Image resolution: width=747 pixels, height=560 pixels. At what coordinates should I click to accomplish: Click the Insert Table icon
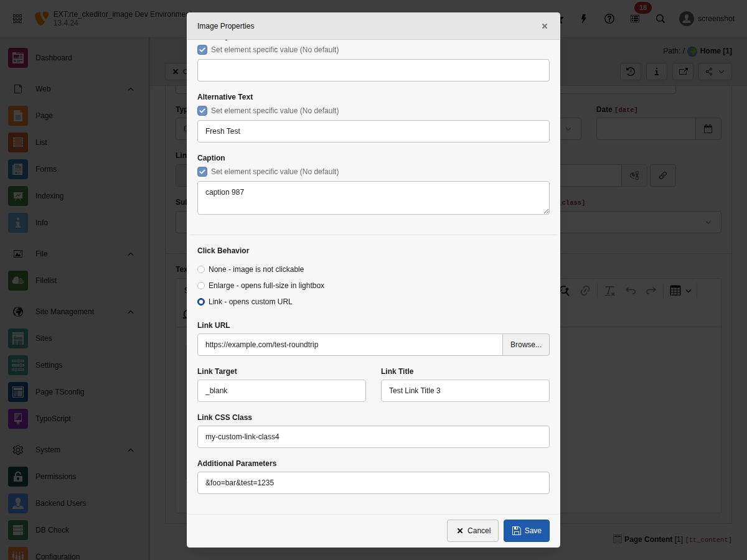pyautogui.click(x=675, y=291)
